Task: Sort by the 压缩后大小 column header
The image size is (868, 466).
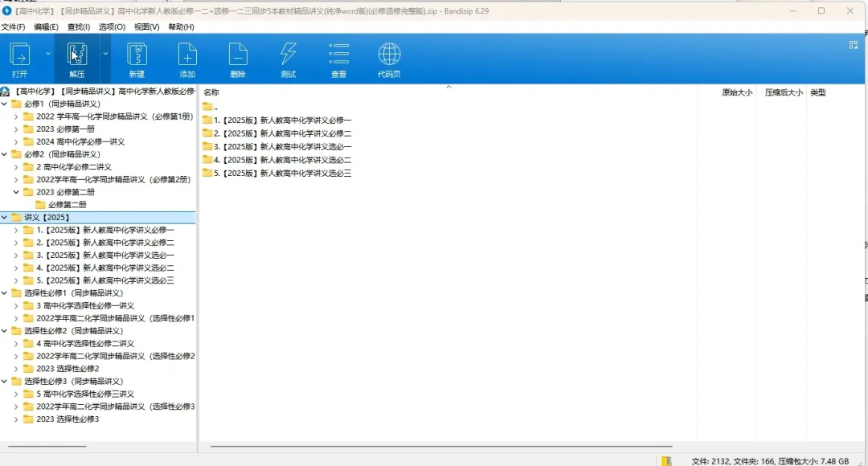Action: point(784,92)
